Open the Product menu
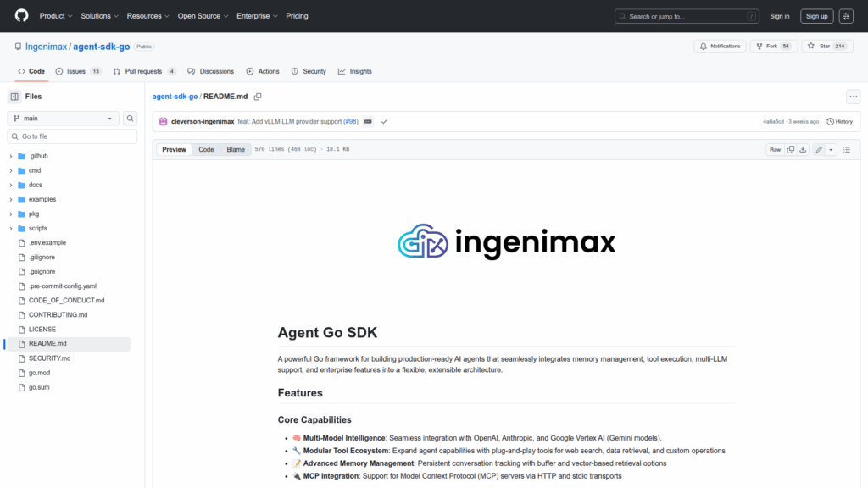 tap(56, 16)
